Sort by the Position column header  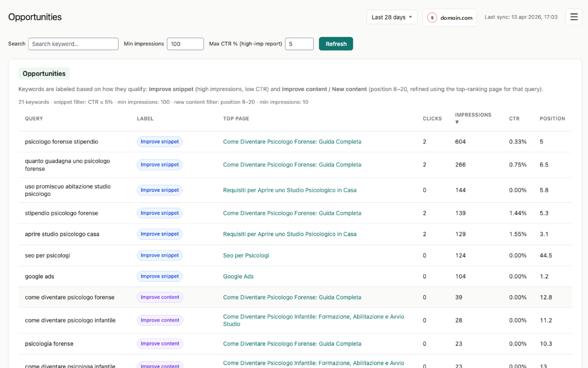tap(552, 119)
